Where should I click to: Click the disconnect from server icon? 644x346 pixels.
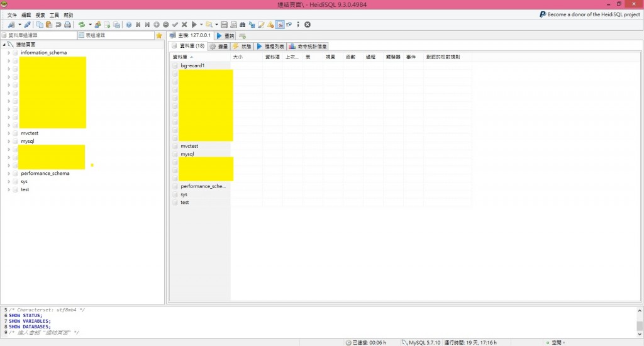(28, 25)
